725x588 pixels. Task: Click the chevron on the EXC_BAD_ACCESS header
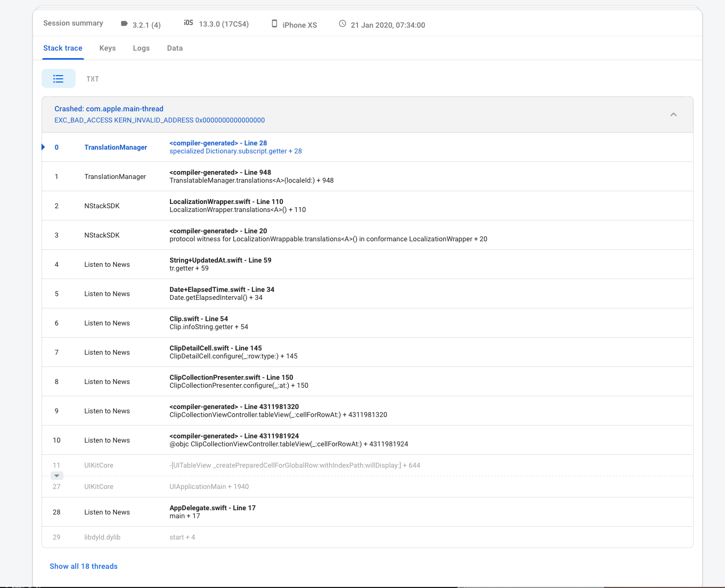(673, 114)
